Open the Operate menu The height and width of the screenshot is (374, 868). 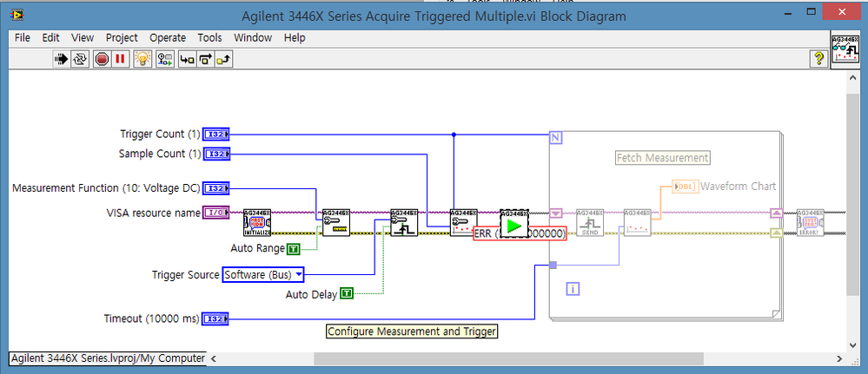168,37
